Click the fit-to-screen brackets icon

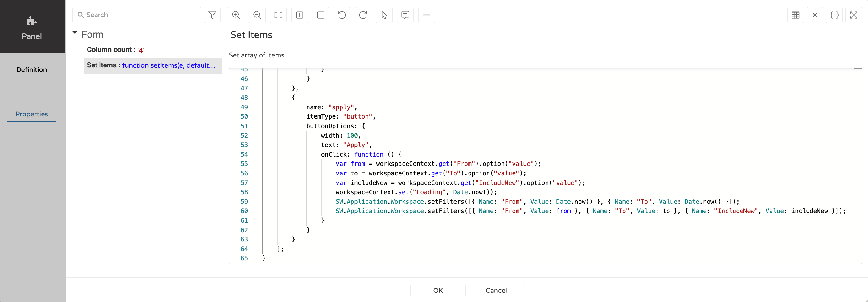tap(278, 15)
